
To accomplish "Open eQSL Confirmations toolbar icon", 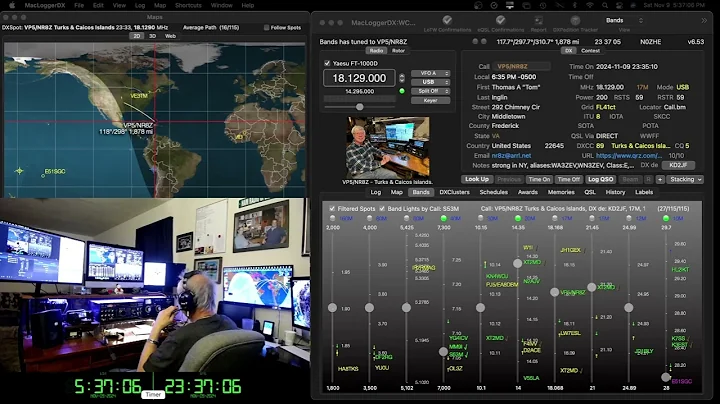I will (500, 20).
